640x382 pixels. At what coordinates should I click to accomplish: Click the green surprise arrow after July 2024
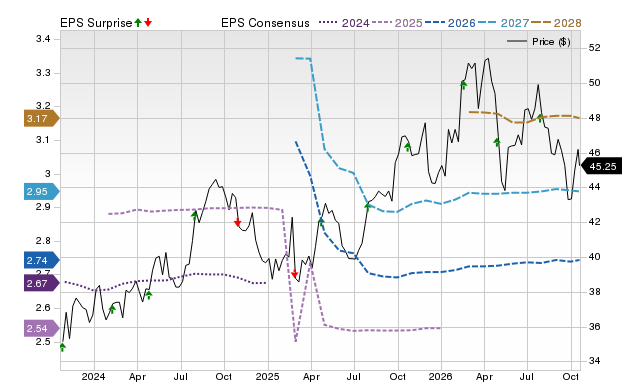point(195,215)
